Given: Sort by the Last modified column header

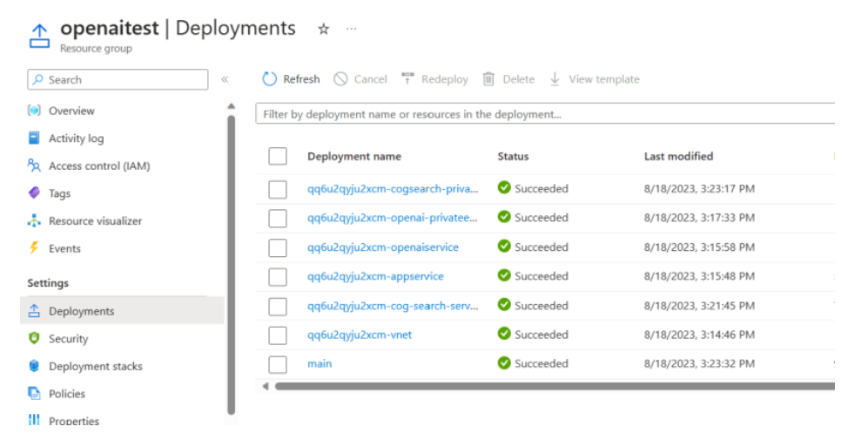Looking at the screenshot, I should (678, 157).
